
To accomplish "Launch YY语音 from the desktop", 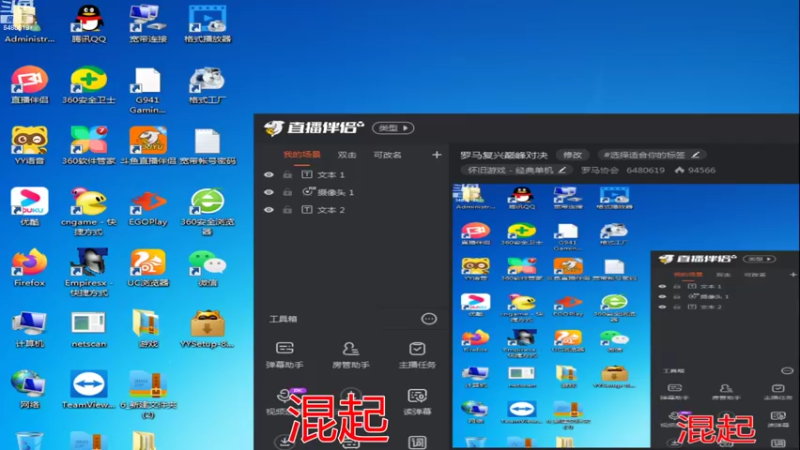I will click(x=30, y=145).
